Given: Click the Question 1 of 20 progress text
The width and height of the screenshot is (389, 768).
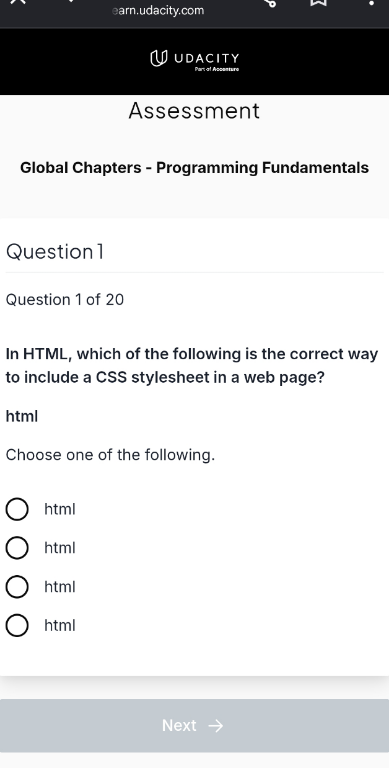Looking at the screenshot, I should point(65,299).
